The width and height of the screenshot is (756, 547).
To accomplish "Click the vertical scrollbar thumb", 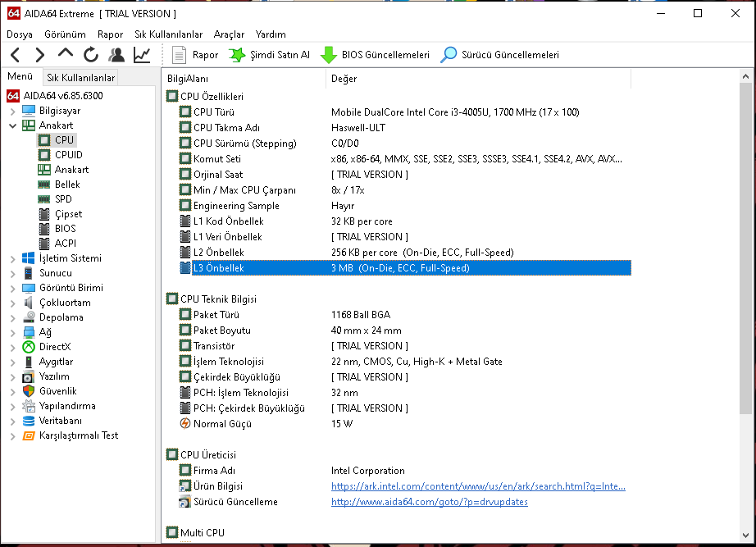I will (x=745, y=248).
